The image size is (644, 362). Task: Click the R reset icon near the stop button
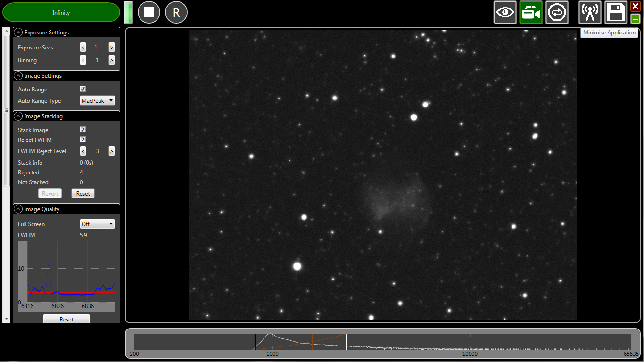tap(176, 12)
